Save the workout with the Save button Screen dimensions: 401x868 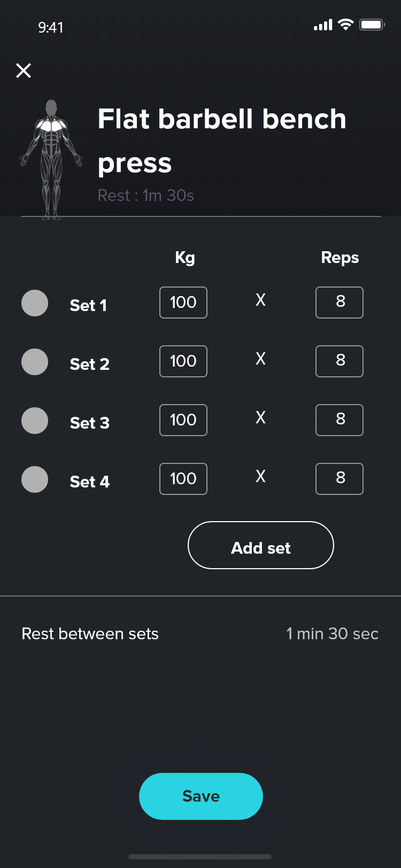pyautogui.click(x=201, y=796)
